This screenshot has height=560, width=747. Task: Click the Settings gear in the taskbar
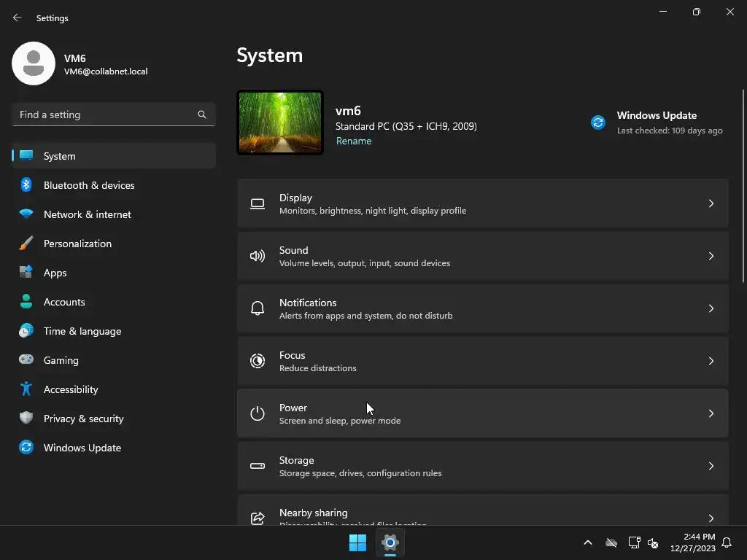tap(390, 542)
